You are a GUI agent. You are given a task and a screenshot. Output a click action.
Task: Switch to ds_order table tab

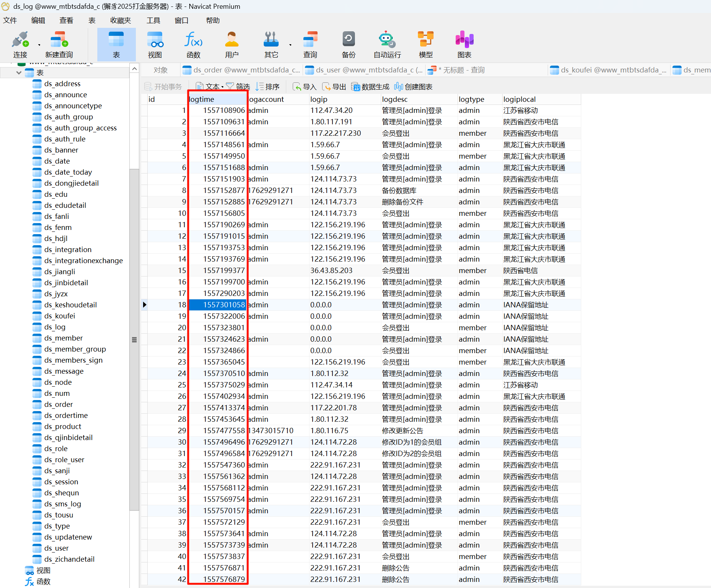point(242,70)
